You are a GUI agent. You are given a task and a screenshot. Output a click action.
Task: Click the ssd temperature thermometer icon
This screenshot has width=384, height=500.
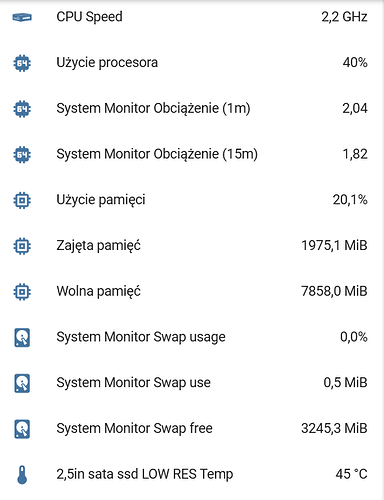pos(22,475)
